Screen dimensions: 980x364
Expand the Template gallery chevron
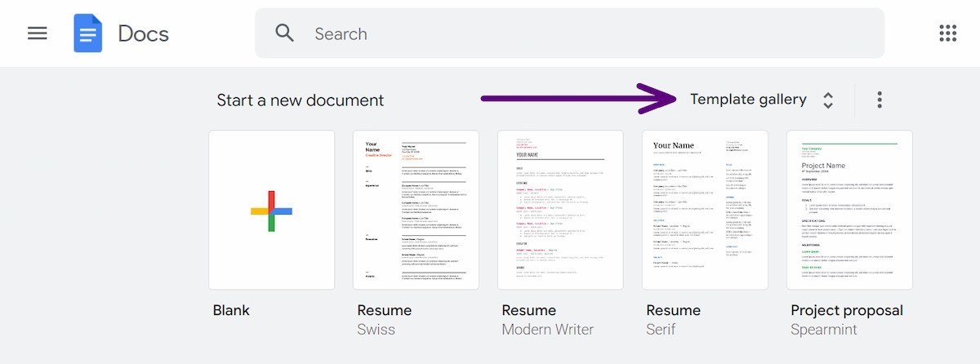coord(828,100)
